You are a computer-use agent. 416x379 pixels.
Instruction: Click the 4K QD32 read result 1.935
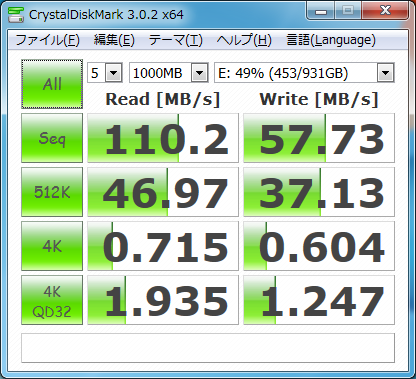[163, 300]
